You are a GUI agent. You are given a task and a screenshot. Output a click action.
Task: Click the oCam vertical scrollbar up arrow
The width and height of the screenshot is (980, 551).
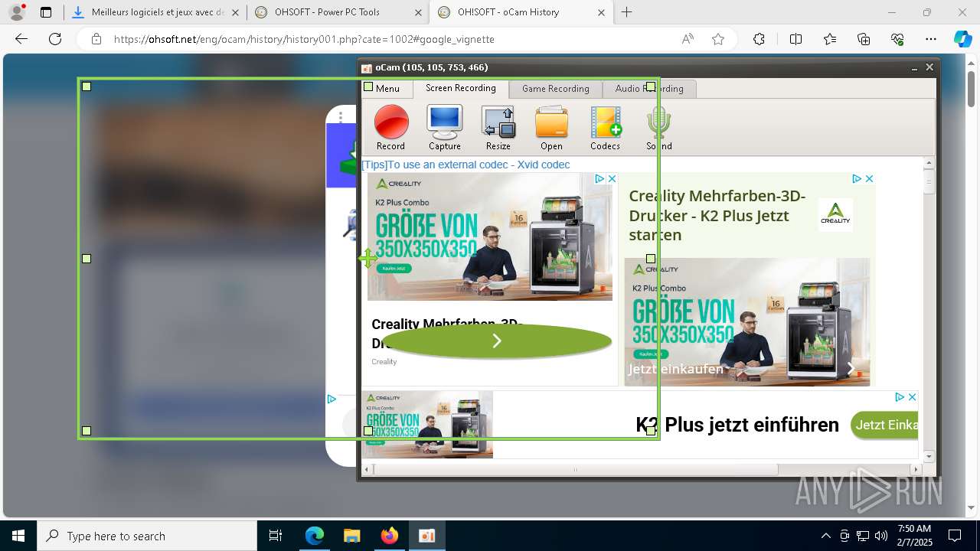pos(929,163)
